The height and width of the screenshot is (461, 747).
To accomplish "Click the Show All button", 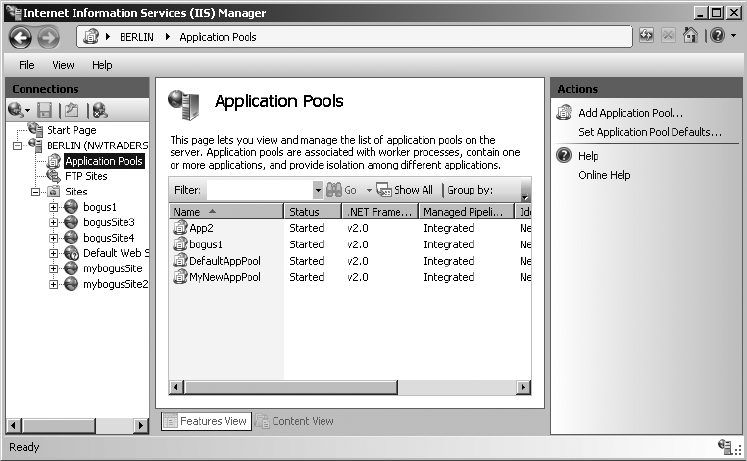I will click(404, 190).
